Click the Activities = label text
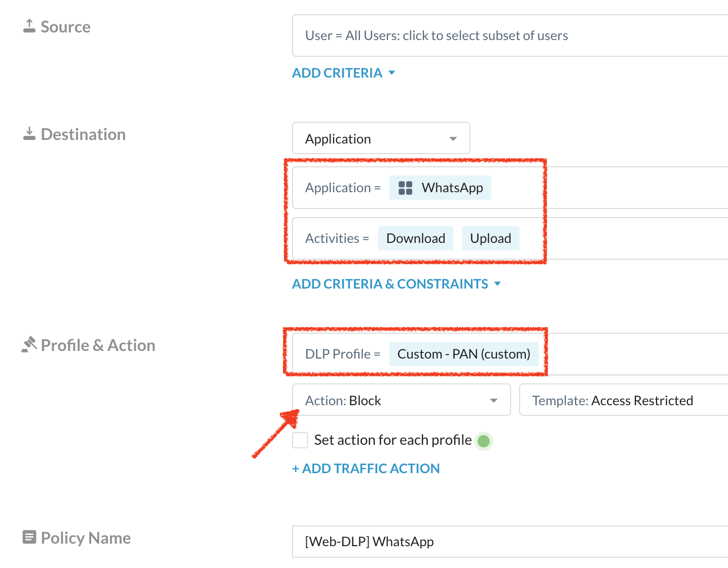The width and height of the screenshot is (728, 568). 337,238
